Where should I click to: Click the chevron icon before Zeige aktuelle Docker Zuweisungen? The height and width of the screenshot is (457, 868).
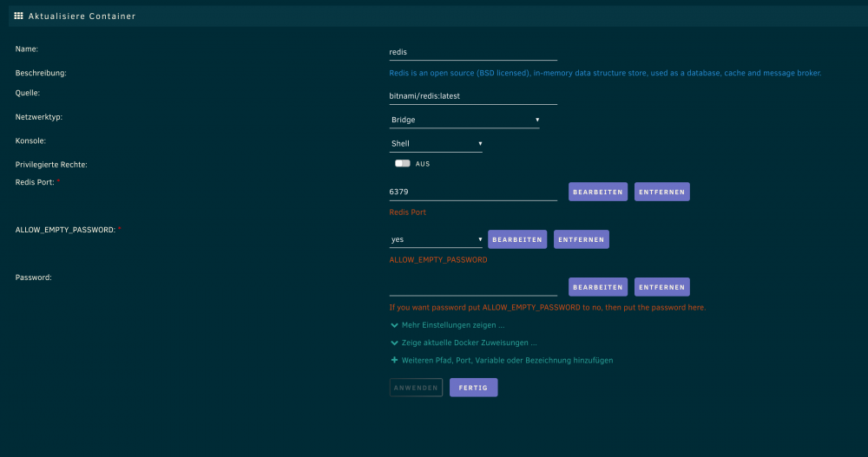point(394,343)
